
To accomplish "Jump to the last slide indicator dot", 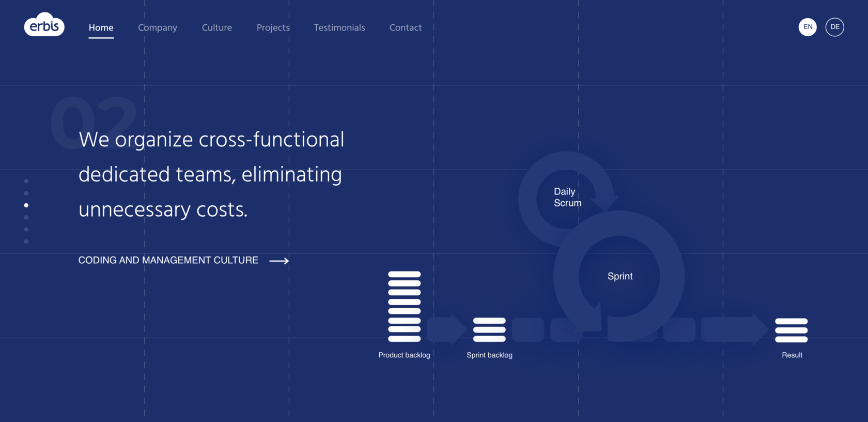I will click(26, 242).
